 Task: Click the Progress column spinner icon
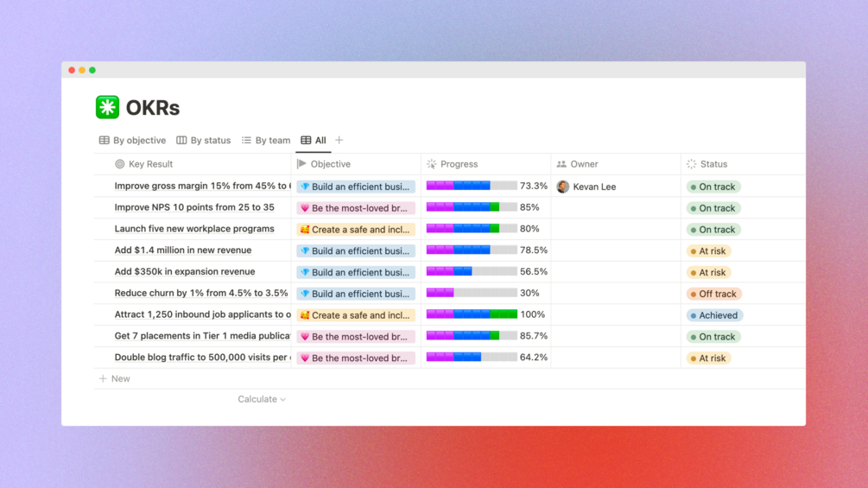point(432,164)
